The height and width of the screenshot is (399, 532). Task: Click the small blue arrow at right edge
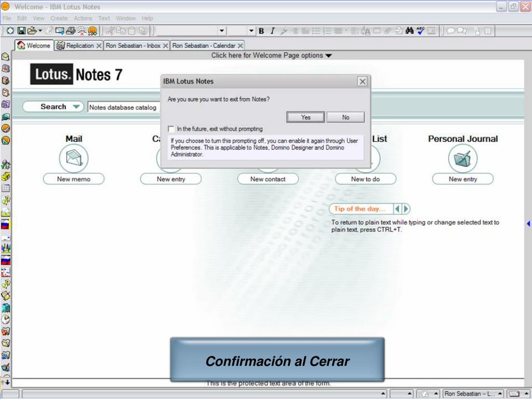pos(528,223)
